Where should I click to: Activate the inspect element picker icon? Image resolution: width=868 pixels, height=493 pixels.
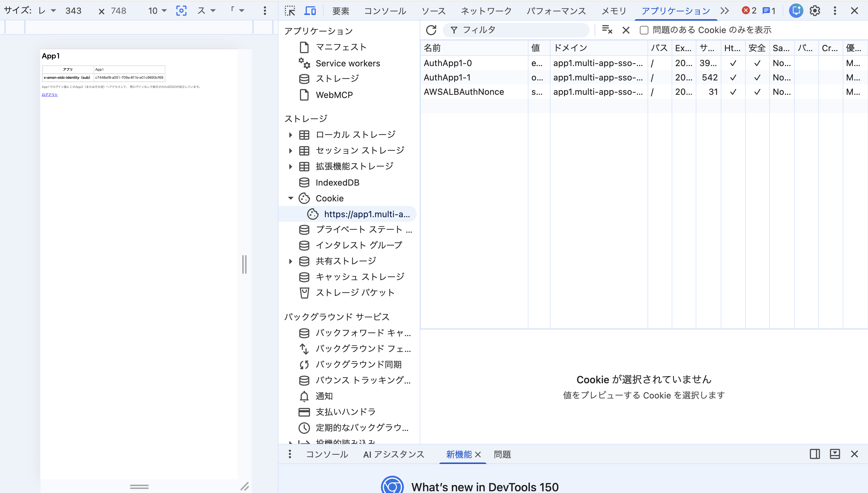290,11
